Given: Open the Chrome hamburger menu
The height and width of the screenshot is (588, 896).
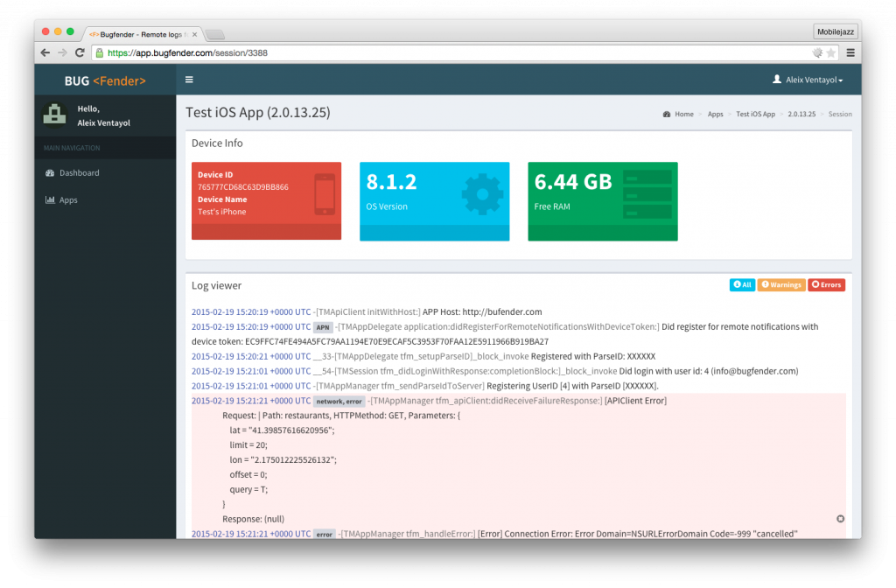Looking at the screenshot, I should pyautogui.click(x=850, y=52).
